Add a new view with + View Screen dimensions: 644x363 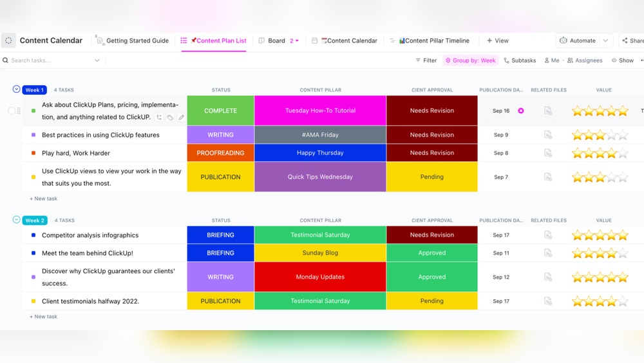point(497,41)
